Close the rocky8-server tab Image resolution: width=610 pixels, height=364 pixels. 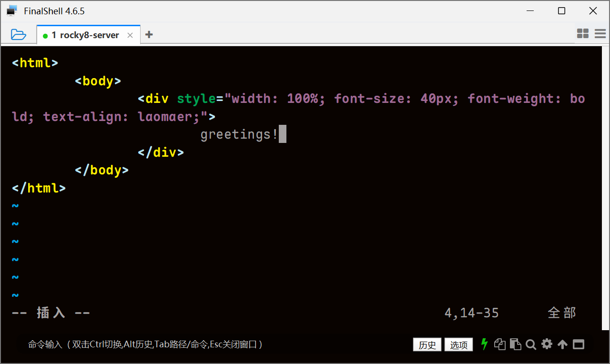[130, 35]
